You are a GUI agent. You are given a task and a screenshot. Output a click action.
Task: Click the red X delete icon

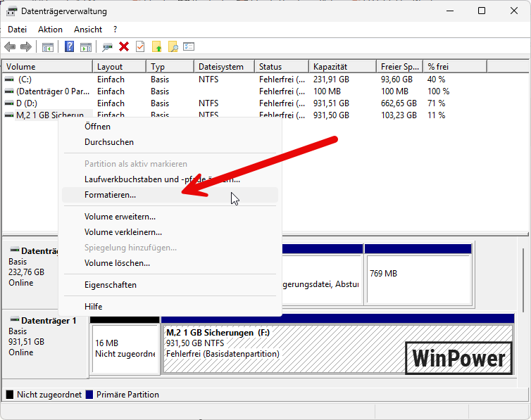click(x=124, y=47)
